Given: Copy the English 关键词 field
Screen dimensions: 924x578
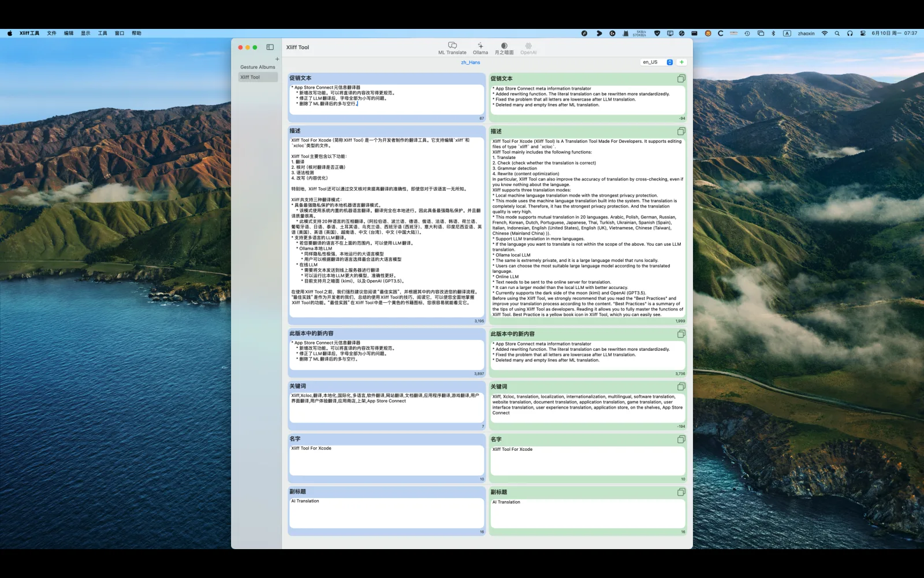Looking at the screenshot, I should (681, 387).
